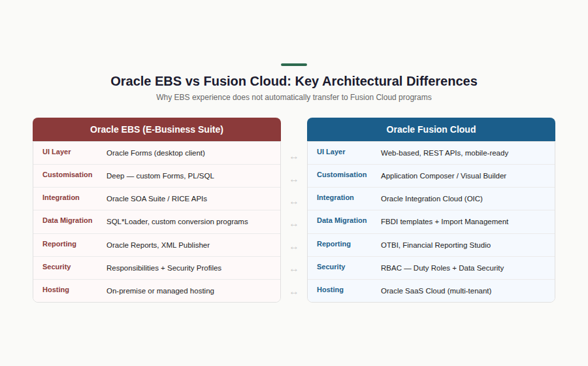Image resolution: width=588 pixels, height=366 pixels.
Task: Select 'On-premise or managed hosting' text
Action: click(160, 291)
